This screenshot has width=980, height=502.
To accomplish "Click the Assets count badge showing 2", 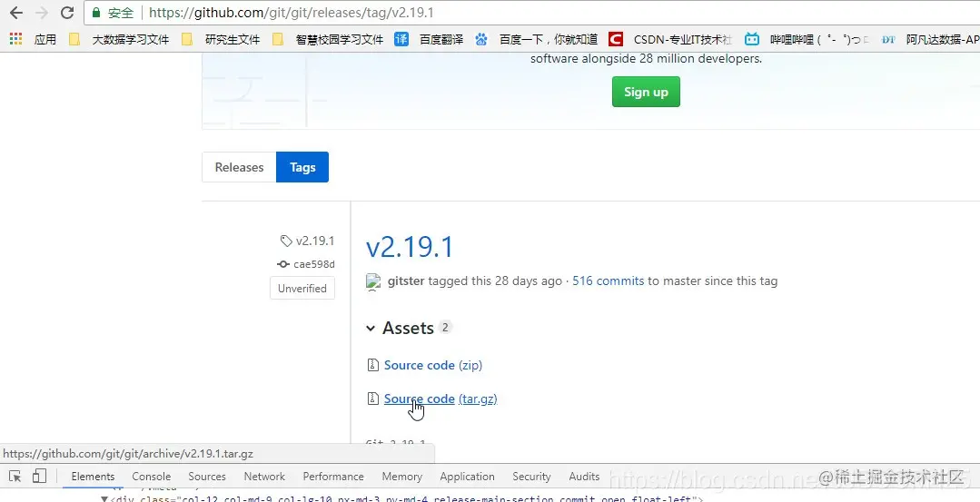I will 445,327.
